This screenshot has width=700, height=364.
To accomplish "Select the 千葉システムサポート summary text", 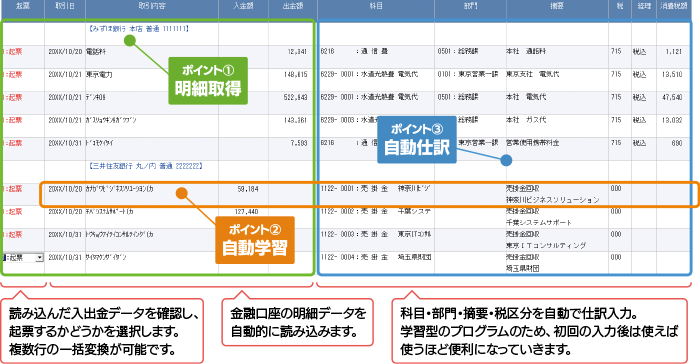I will 538,223.
